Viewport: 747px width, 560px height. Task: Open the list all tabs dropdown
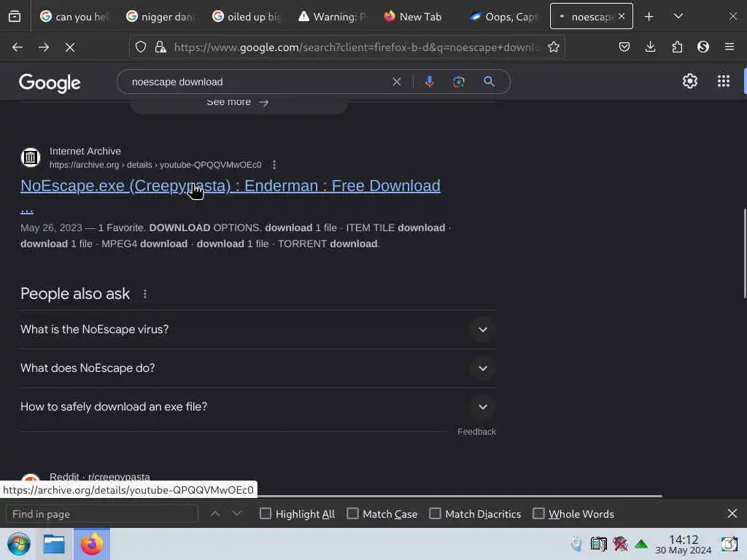[x=678, y=17]
